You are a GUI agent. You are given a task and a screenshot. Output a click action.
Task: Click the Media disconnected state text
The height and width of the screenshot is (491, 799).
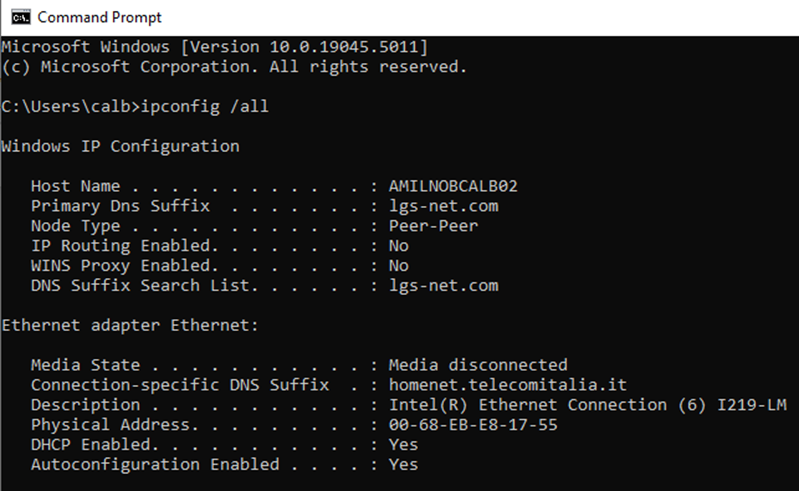(478, 365)
